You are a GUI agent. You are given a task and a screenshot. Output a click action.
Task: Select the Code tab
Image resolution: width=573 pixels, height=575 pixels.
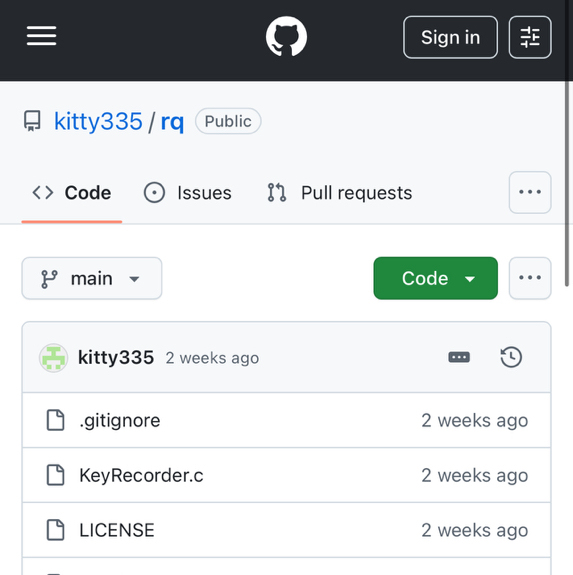coord(71,193)
